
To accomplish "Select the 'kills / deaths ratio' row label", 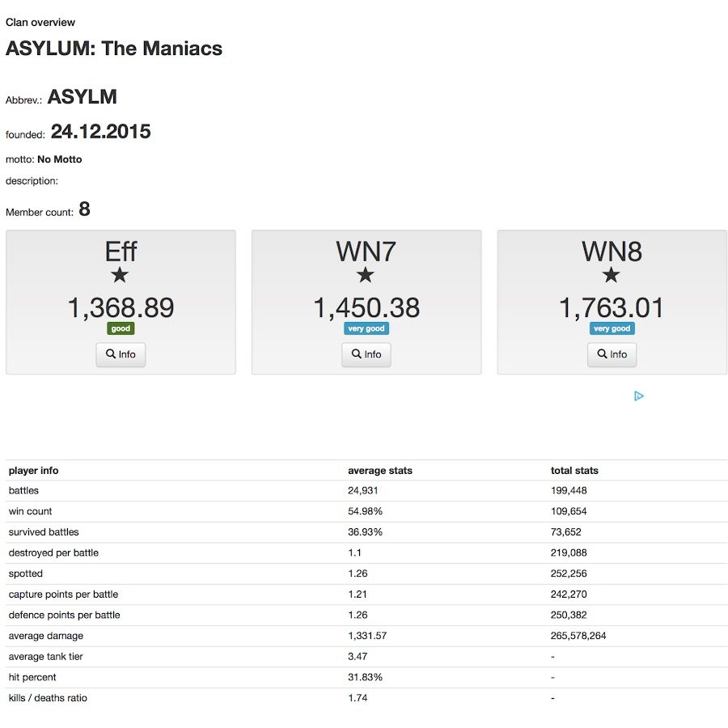I will (48, 697).
